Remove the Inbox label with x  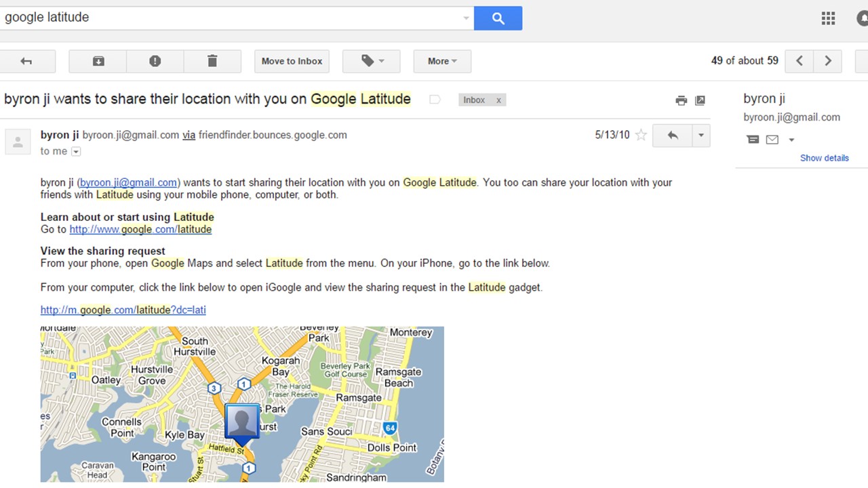(x=498, y=100)
